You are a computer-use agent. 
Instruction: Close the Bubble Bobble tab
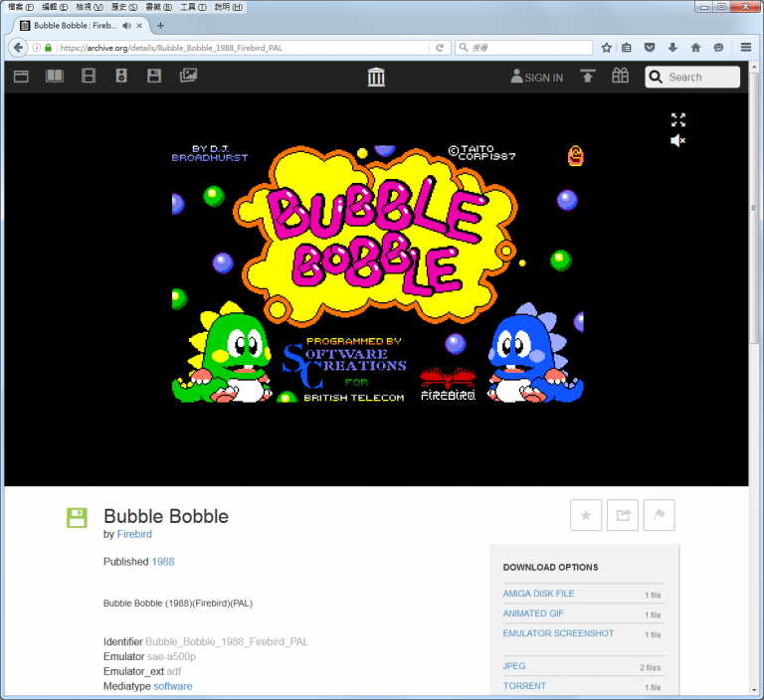pos(140,26)
